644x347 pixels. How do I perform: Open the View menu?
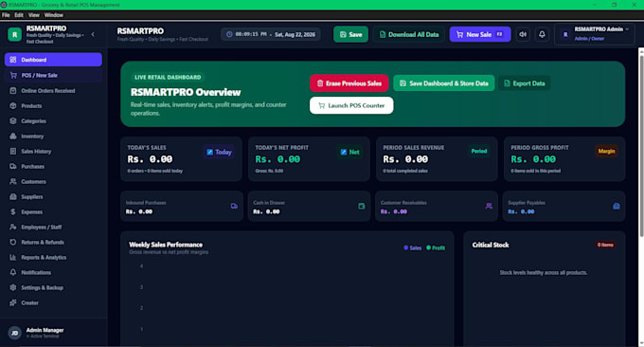click(x=34, y=15)
